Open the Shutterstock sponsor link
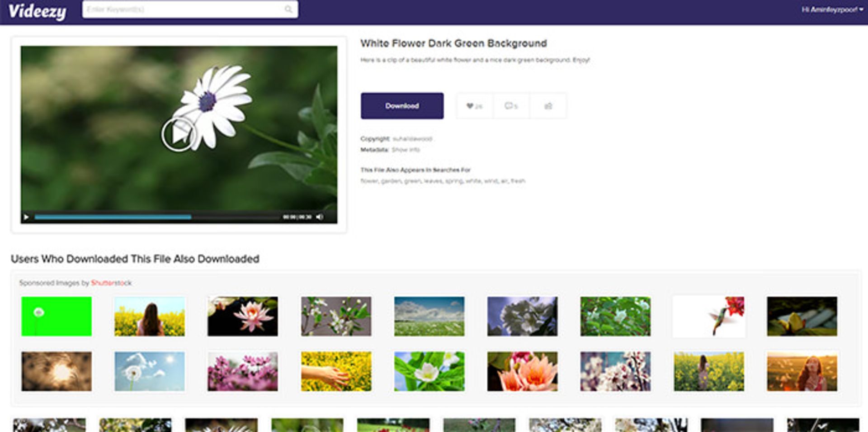Image resolution: width=868 pixels, height=432 pixels. coord(111,283)
